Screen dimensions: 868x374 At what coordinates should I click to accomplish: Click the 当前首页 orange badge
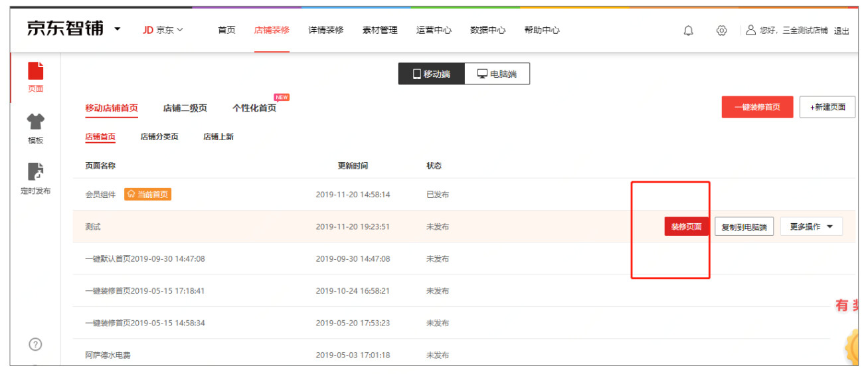148,195
